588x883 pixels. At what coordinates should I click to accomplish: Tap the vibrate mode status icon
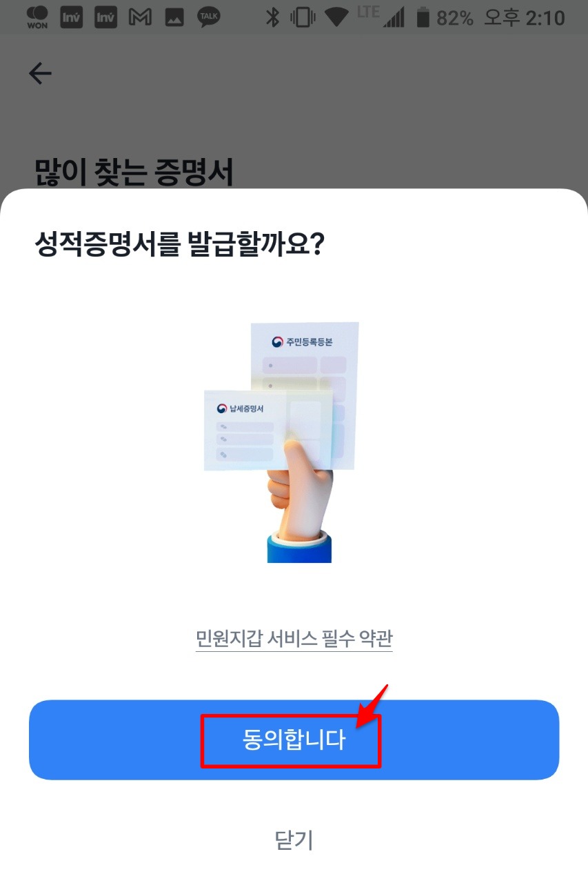[x=303, y=17]
